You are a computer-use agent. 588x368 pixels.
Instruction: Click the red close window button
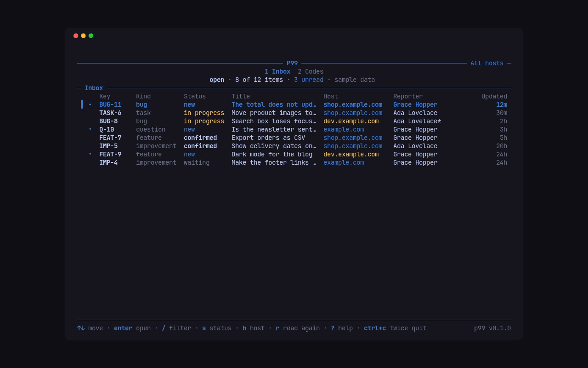pyautogui.click(x=76, y=35)
